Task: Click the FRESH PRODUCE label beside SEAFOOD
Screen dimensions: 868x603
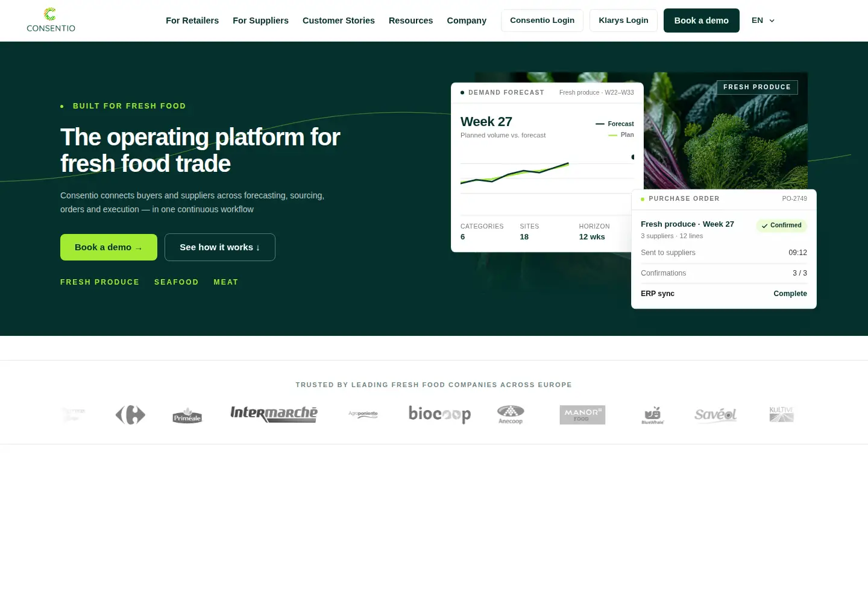Action: tap(100, 282)
